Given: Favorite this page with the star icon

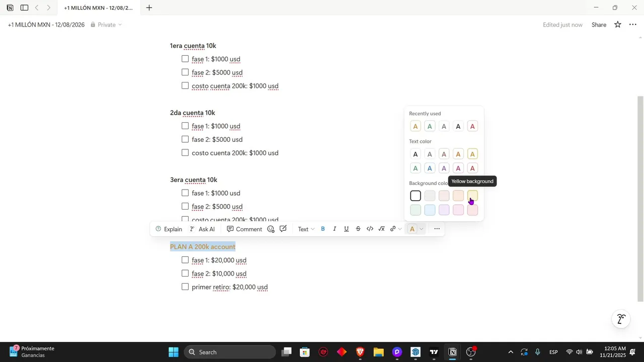Looking at the screenshot, I should pyautogui.click(x=618, y=25).
